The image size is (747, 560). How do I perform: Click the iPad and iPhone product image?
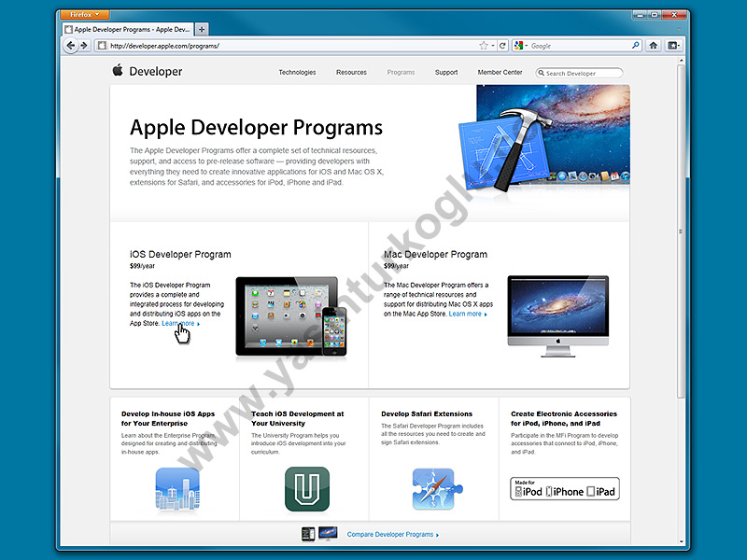[x=291, y=316]
